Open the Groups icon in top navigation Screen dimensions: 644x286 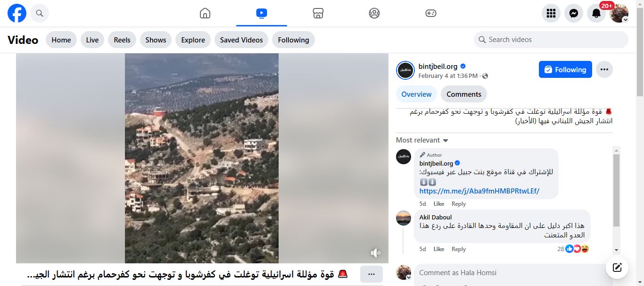374,13
